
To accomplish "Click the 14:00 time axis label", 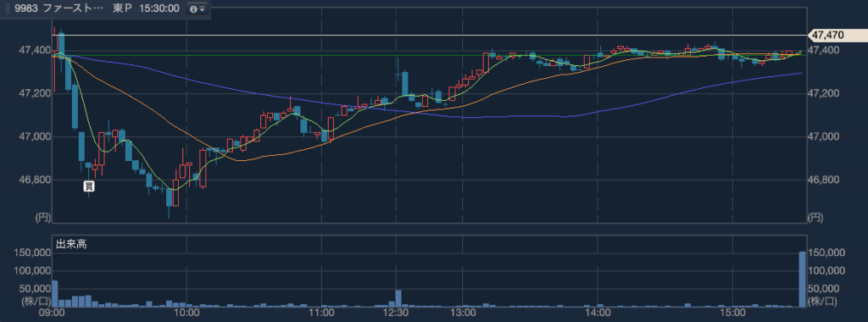I will (597, 314).
